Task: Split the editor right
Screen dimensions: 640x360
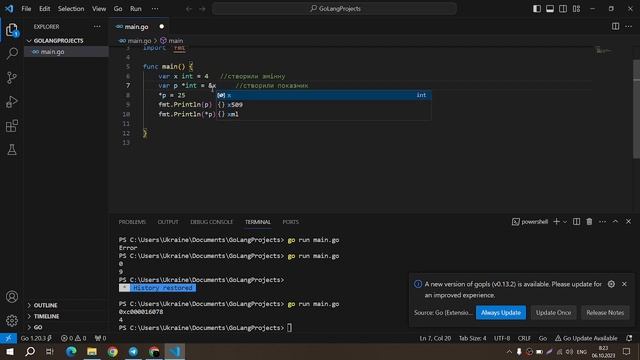Action: [x=616, y=27]
